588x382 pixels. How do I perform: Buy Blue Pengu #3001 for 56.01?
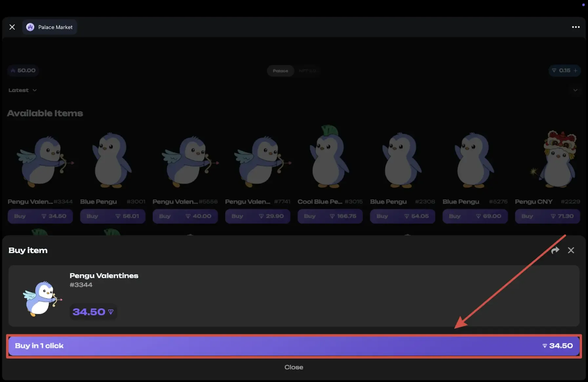[112, 216]
